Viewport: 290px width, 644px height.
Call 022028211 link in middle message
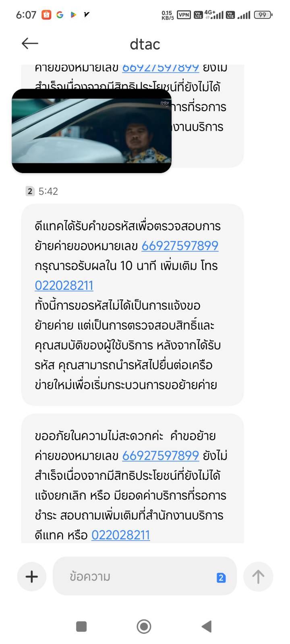pos(64,285)
